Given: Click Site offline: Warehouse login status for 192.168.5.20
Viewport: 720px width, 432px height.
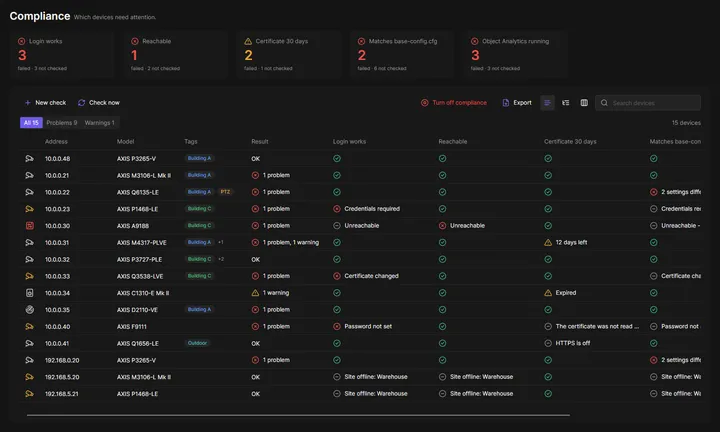Looking at the screenshot, I should coord(370,377).
